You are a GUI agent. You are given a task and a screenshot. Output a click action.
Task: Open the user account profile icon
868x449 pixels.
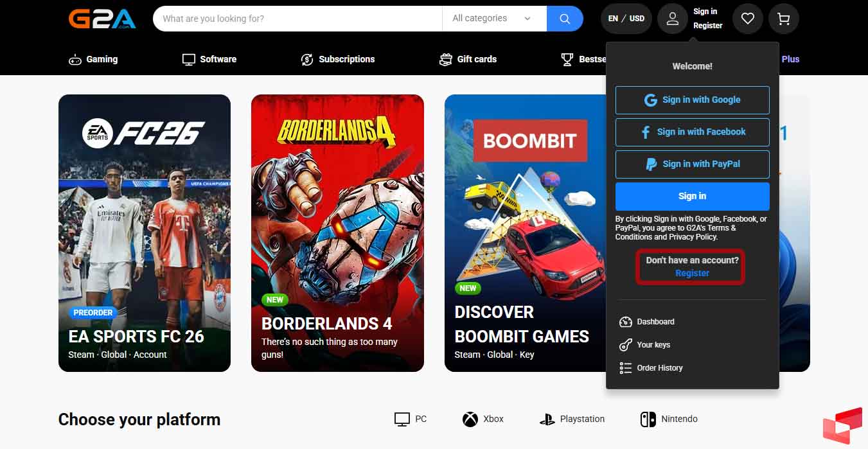pos(672,19)
